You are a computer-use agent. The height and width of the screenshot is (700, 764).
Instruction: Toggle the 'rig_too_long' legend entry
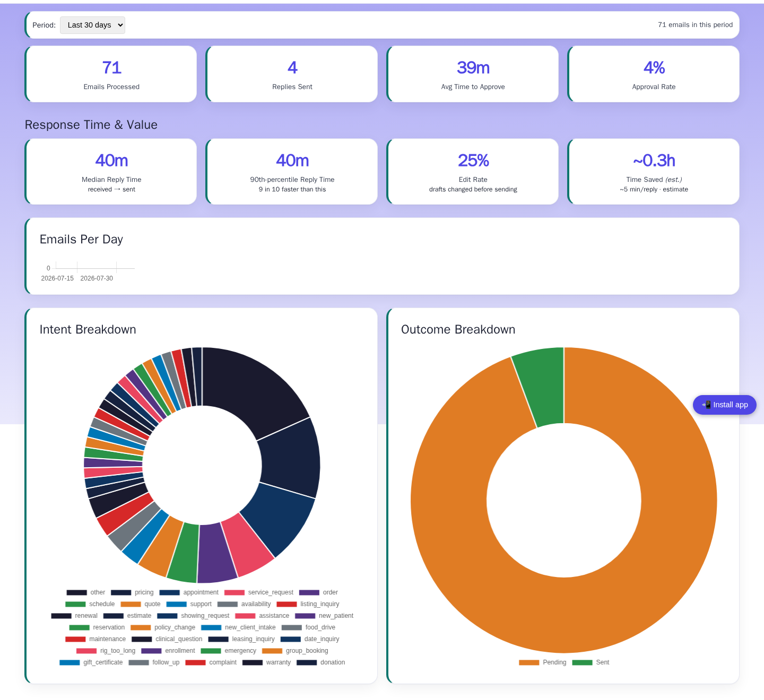point(106,651)
